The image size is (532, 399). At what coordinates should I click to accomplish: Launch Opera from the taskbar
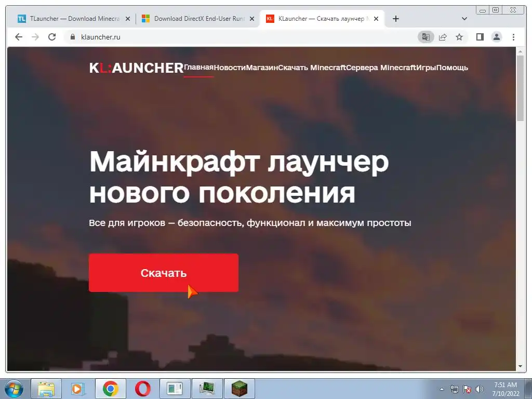click(142, 389)
